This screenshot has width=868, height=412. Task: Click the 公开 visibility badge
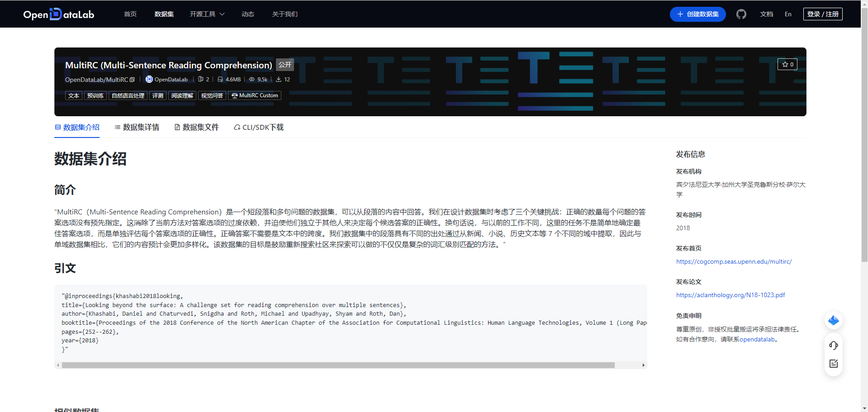pyautogui.click(x=285, y=65)
